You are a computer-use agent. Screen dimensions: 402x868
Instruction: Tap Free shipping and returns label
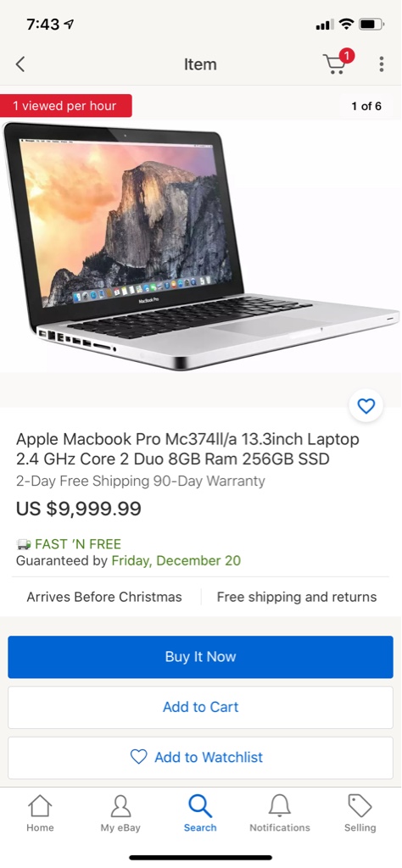pos(297,598)
